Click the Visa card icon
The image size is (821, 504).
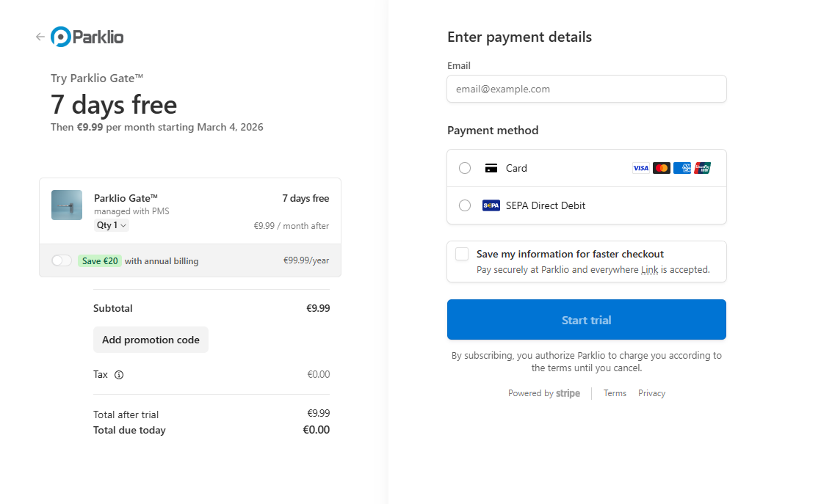point(641,168)
